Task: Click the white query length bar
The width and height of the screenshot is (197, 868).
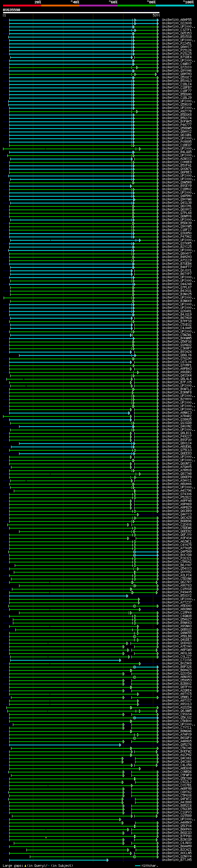Action: point(81,13)
